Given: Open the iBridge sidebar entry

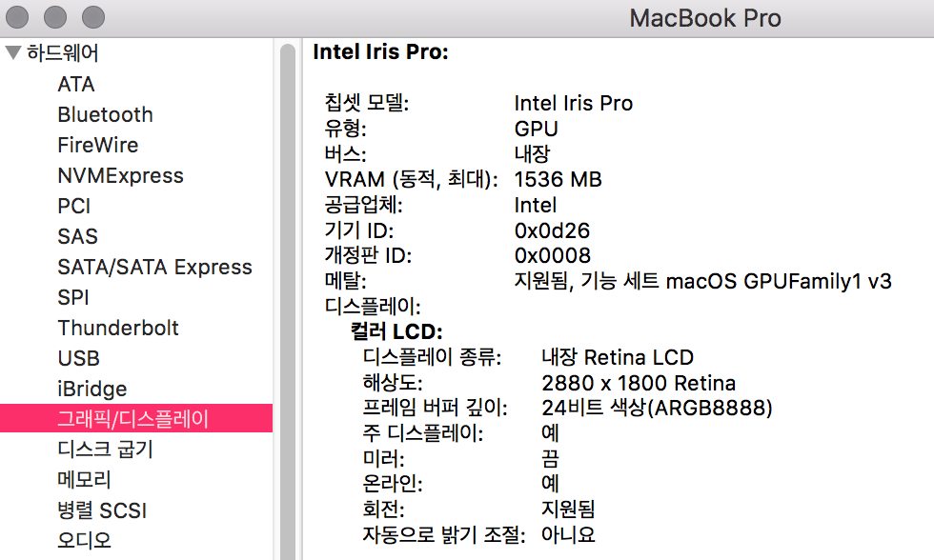Looking at the screenshot, I should (x=91, y=389).
